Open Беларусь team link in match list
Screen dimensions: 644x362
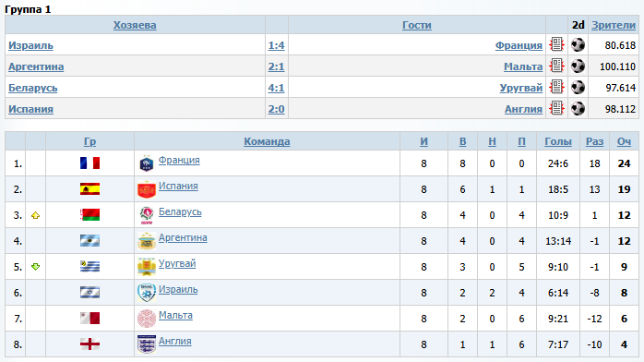(33, 88)
